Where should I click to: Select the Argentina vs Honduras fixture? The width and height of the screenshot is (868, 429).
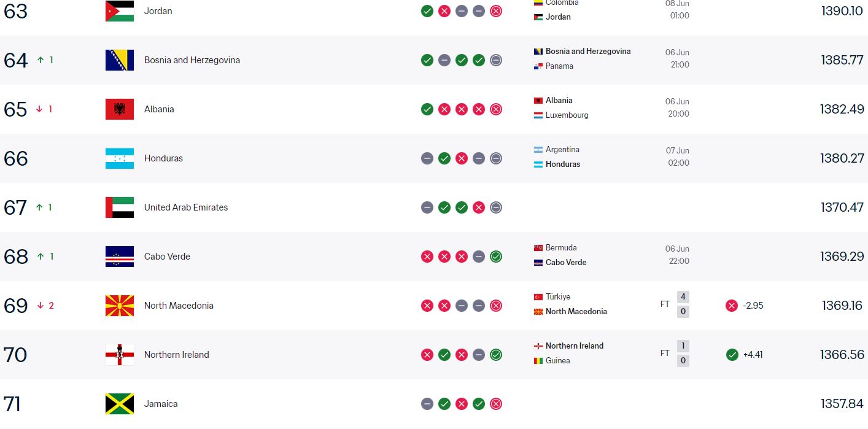(x=611, y=157)
